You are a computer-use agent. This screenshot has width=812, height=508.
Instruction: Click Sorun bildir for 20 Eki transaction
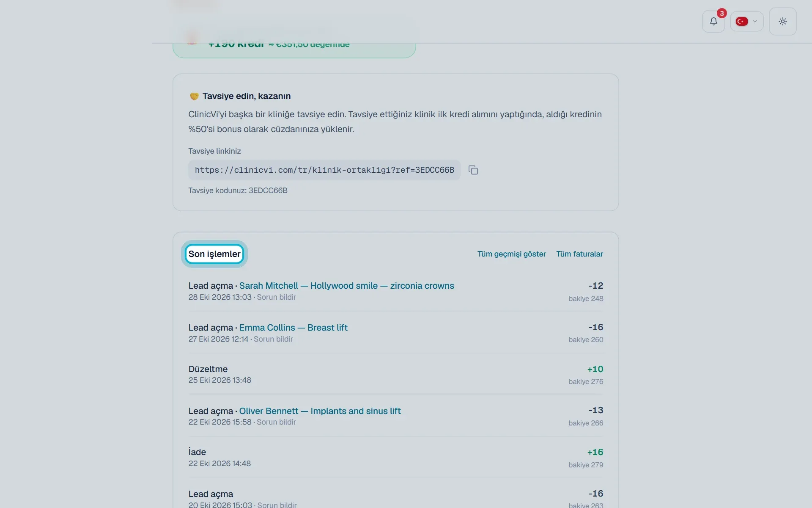(x=277, y=505)
